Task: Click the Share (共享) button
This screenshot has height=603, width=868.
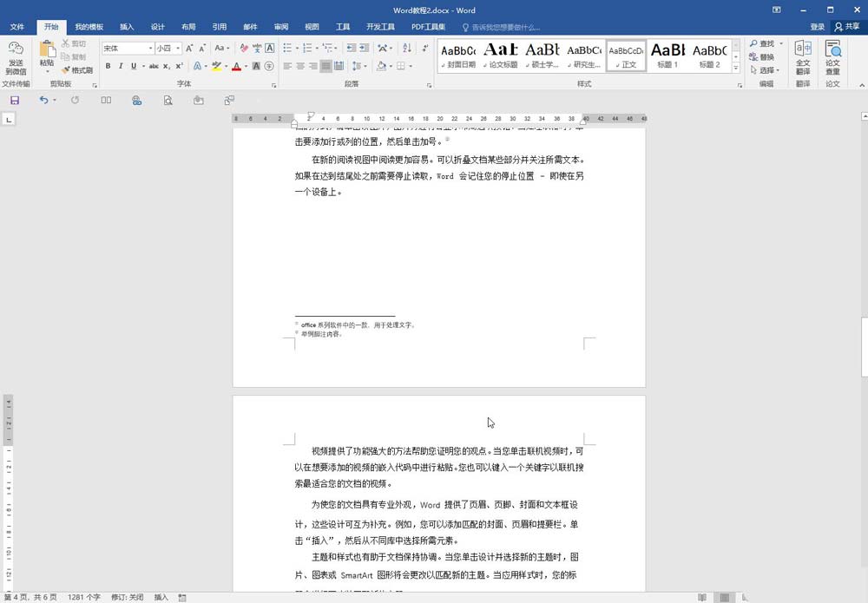Action: (847, 27)
